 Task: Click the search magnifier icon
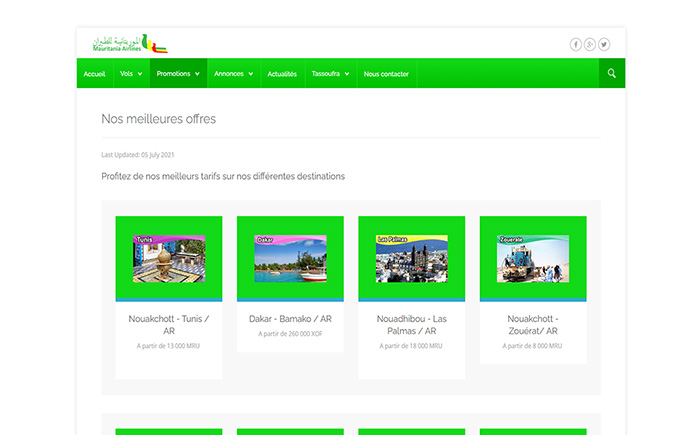point(612,73)
